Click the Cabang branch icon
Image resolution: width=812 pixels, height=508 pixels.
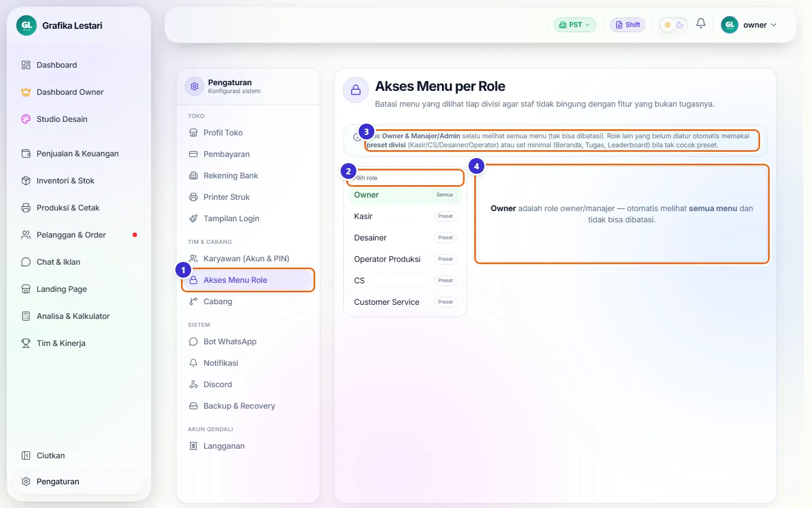193,301
